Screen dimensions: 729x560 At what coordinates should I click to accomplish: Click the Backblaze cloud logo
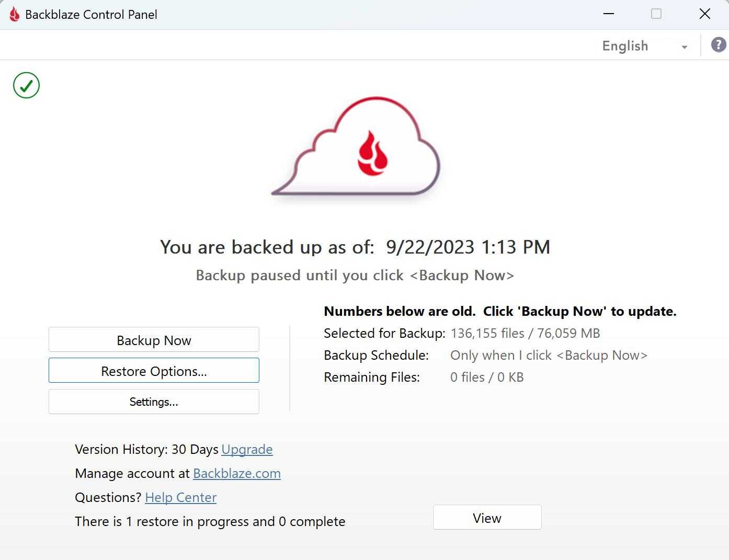[356, 146]
